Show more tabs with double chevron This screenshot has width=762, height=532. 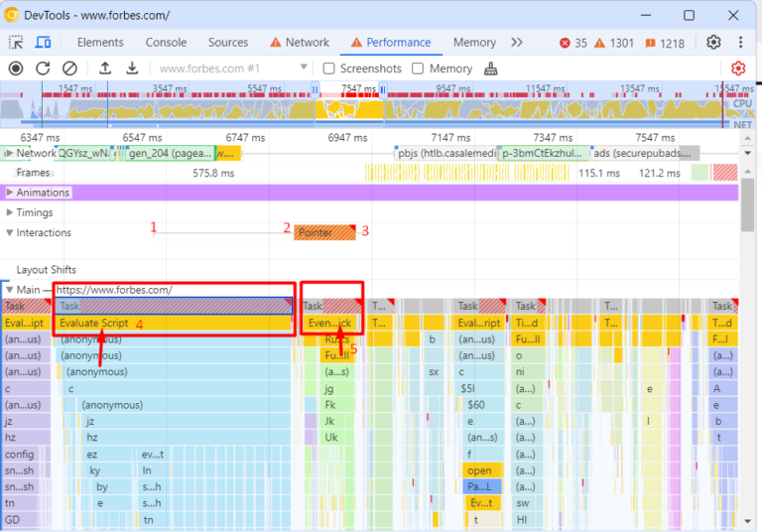516,43
